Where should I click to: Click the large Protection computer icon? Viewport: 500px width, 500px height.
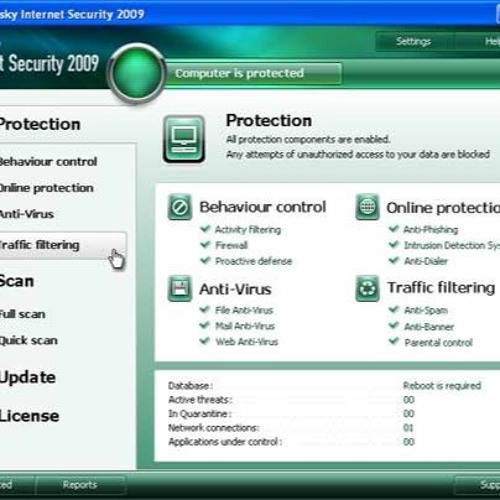tap(184, 139)
